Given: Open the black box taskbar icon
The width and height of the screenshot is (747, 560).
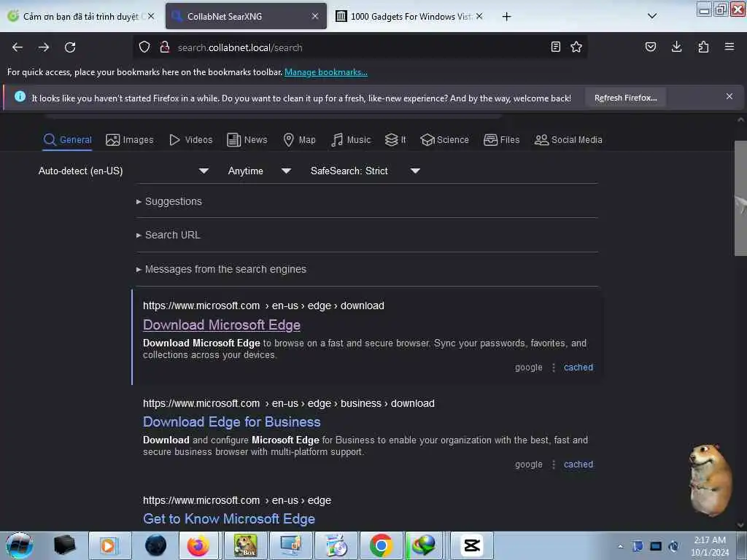Looking at the screenshot, I should tap(65, 545).
